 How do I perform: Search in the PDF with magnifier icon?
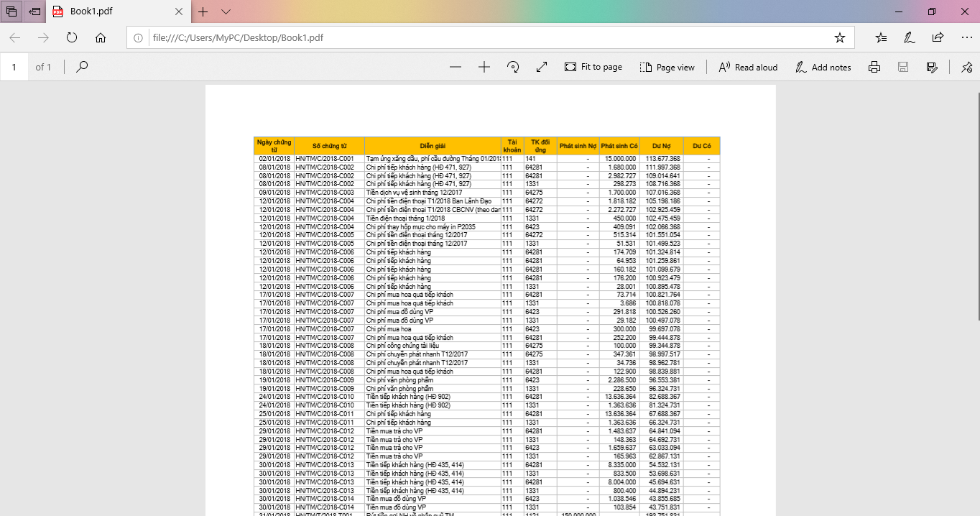(x=82, y=67)
